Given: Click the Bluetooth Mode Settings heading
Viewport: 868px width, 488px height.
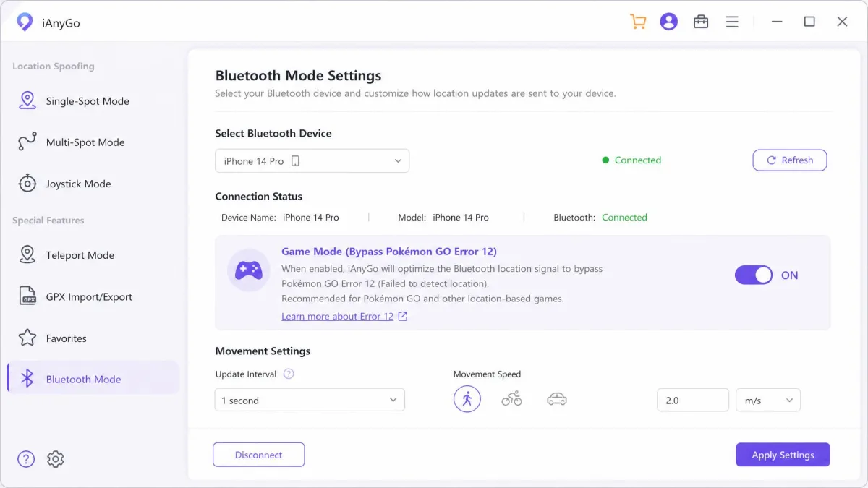Looking at the screenshot, I should point(298,76).
